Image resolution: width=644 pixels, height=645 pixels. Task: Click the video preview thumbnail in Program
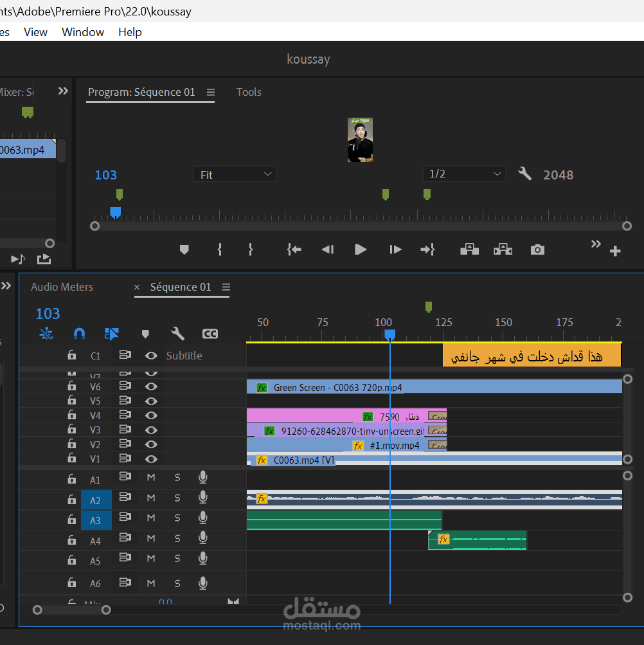361,140
